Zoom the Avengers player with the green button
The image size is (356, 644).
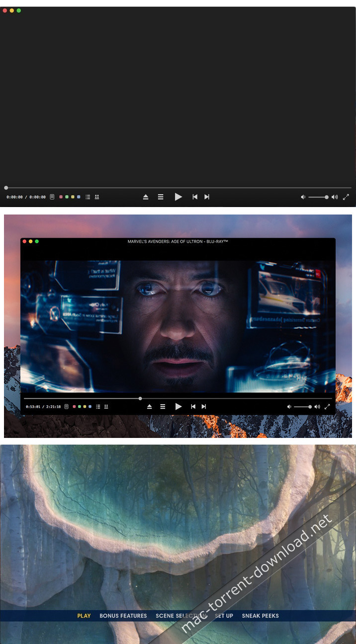click(37, 241)
